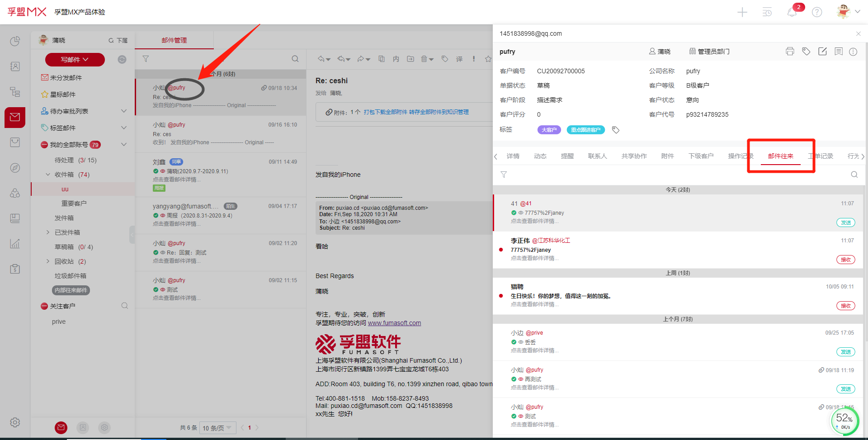The height and width of the screenshot is (440, 868).
Task: Open the reply dropdown arrow
Action: (x=329, y=60)
